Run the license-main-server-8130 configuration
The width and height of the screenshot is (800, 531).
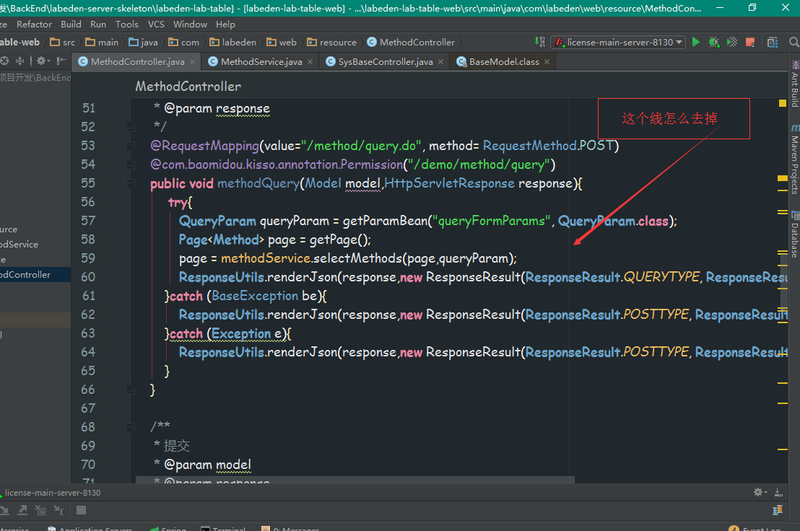coord(696,43)
